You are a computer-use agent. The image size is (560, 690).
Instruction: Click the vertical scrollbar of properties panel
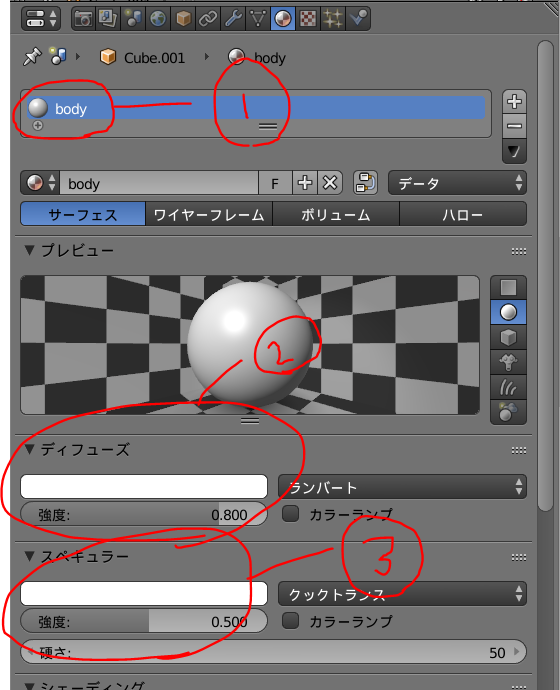coord(545,275)
